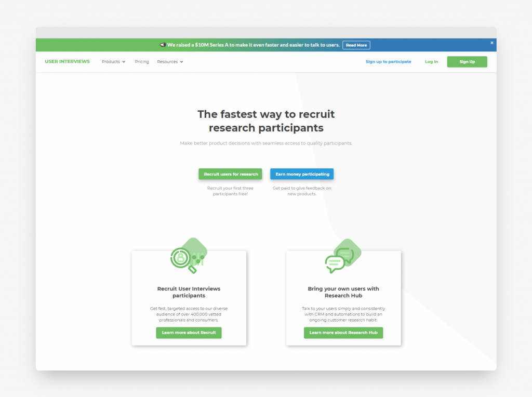The image size is (532, 397).
Task: Click the megaphone icon in announcement banner
Action: (x=163, y=45)
